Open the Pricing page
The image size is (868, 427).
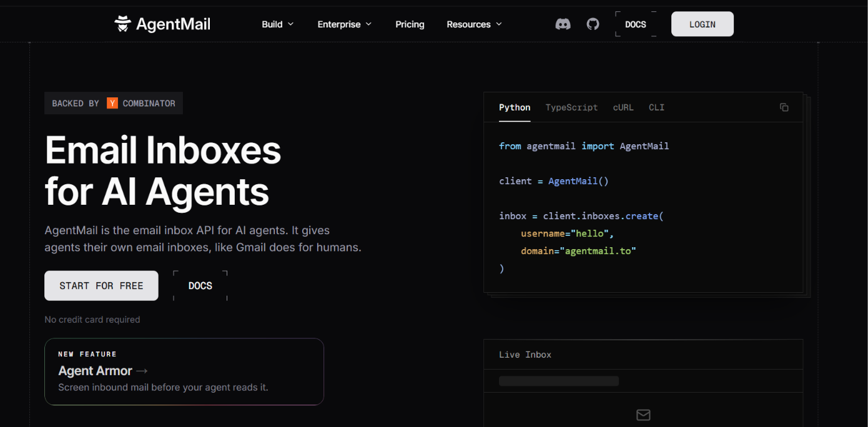click(410, 24)
